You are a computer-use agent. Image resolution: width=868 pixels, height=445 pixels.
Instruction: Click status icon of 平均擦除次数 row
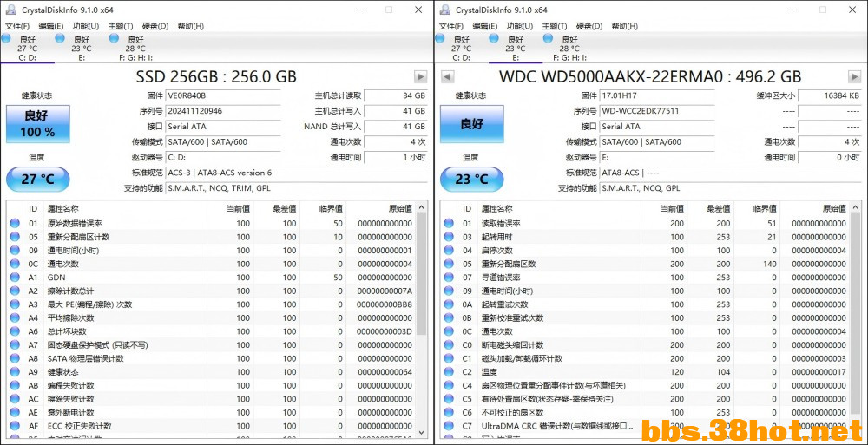15,318
